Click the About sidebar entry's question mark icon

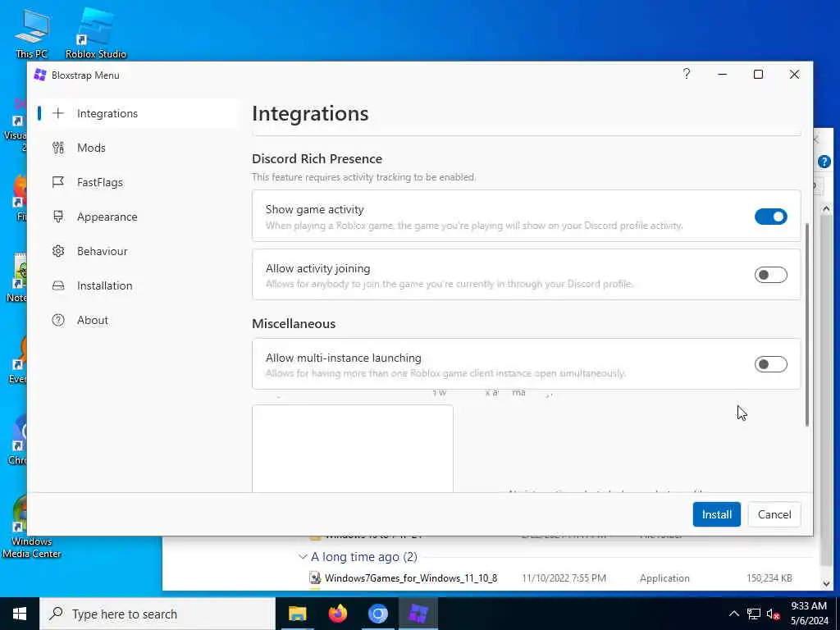(58, 321)
